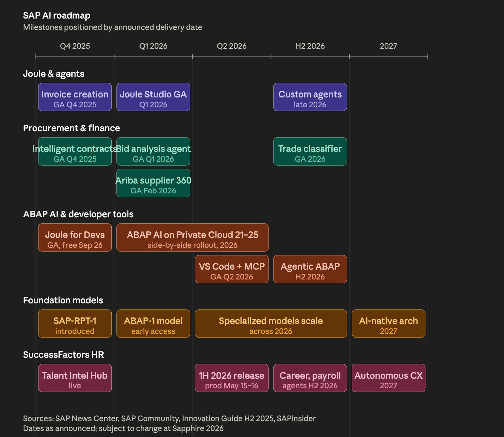Select the Intelligent contracts milestone
This screenshot has width=504, height=437.
click(75, 151)
